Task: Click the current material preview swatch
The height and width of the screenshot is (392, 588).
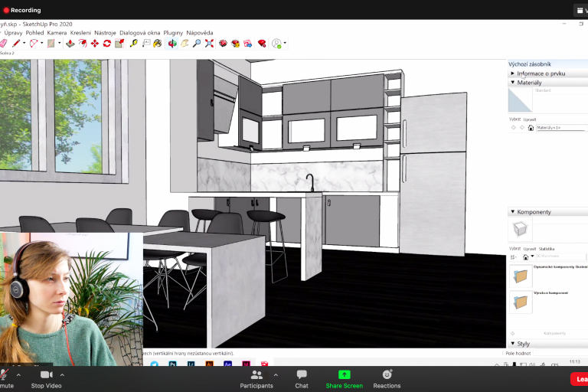Action: (521, 100)
